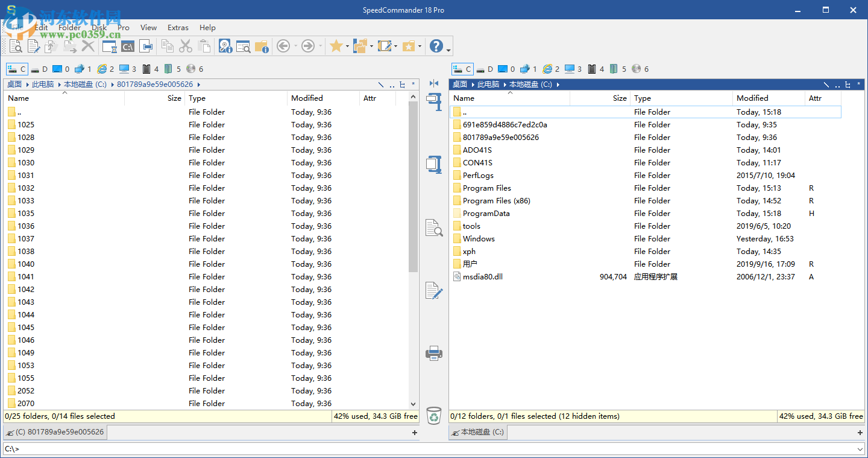The height and width of the screenshot is (458, 868).
Task: Click the edit document pencil icon in middle strip
Action: click(433, 290)
